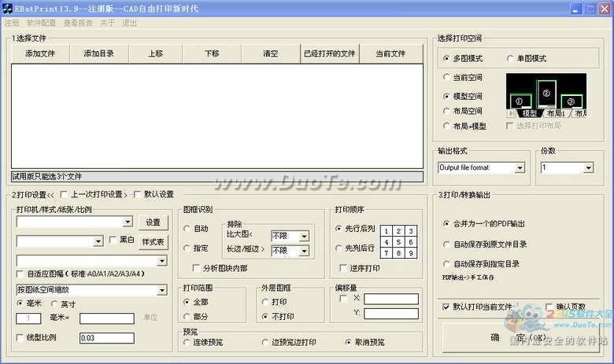614x364 pixels.
Task: Click the 当前文件 button
Action: tap(390, 53)
